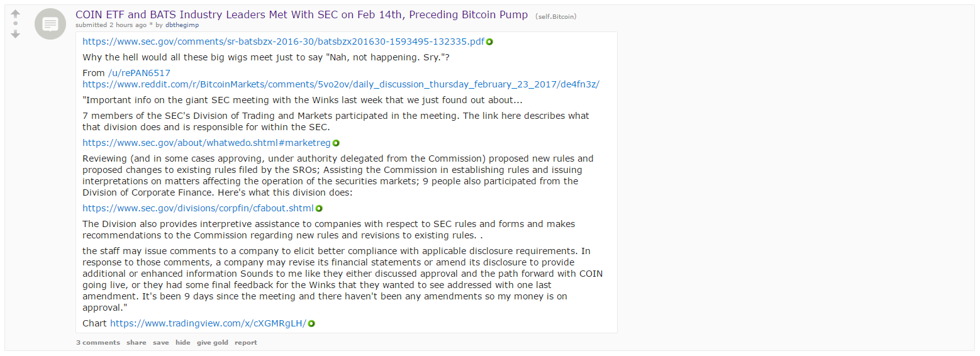Click the share button
Screen dimensions: 980x356
tap(136, 343)
